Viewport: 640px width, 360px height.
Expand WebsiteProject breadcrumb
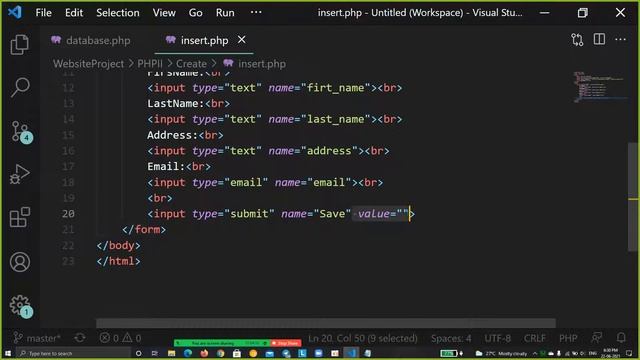tap(88, 64)
